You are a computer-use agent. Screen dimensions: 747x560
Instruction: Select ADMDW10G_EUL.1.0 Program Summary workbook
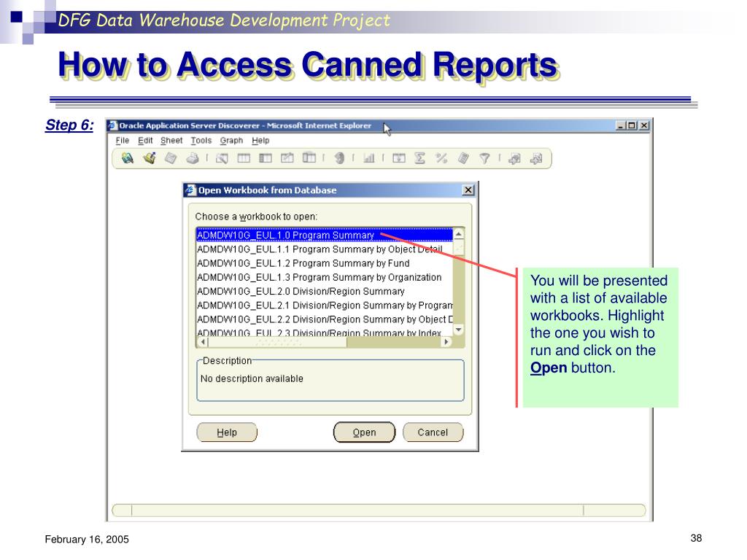(325, 236)
